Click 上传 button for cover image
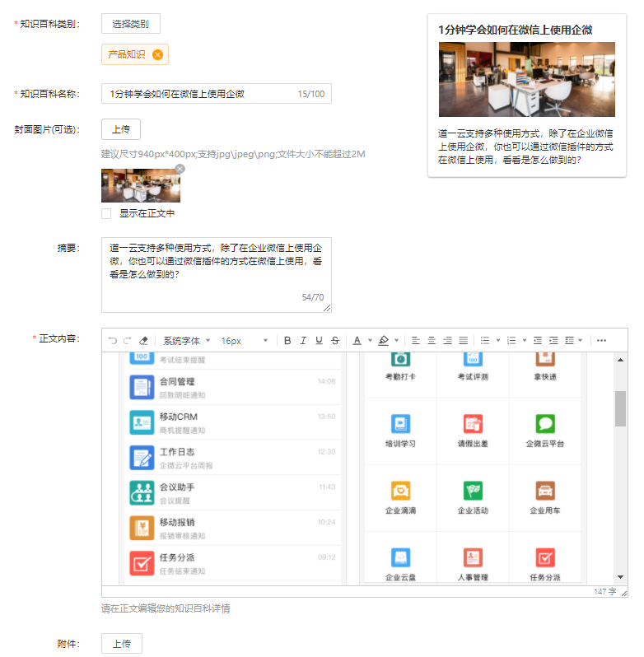 (121, 129)
